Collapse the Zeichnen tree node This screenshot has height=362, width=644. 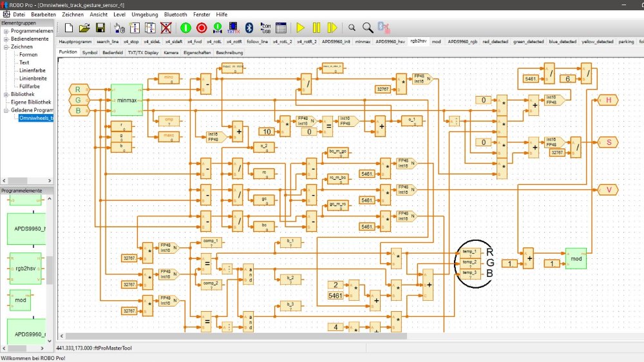(x=6, y=47)
